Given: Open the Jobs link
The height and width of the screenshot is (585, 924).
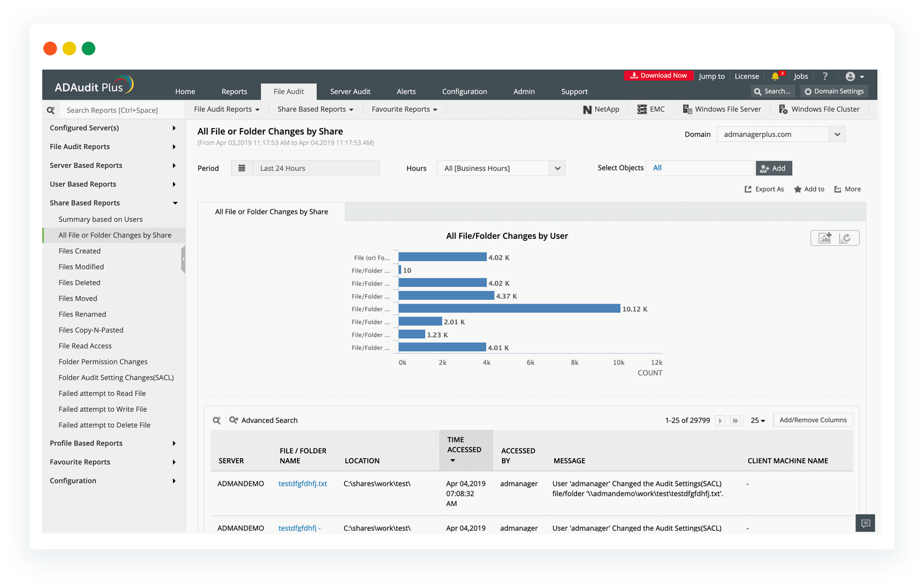Looking at the screenshot, I should point(801,76).
